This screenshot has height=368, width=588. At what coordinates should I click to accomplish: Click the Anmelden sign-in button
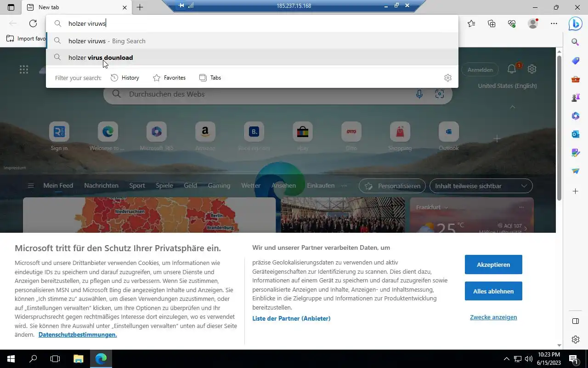[480, 69]
